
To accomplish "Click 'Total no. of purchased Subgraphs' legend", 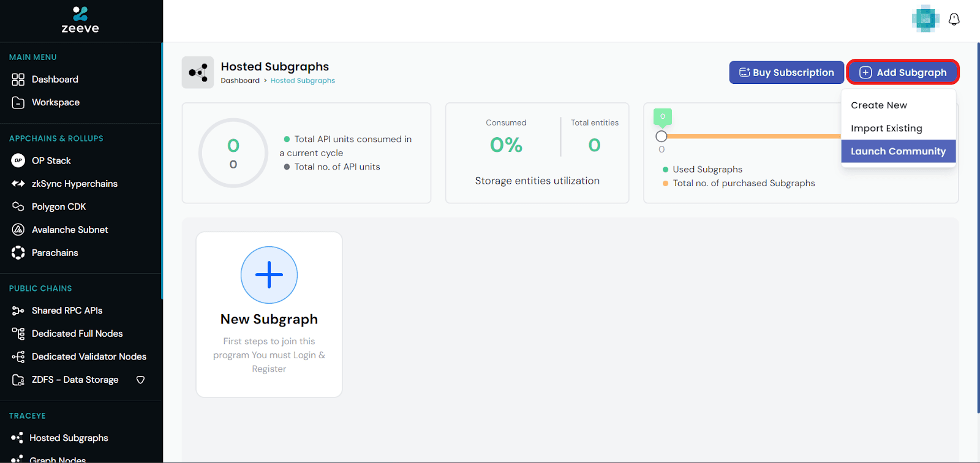I will (x=744, y=183).
